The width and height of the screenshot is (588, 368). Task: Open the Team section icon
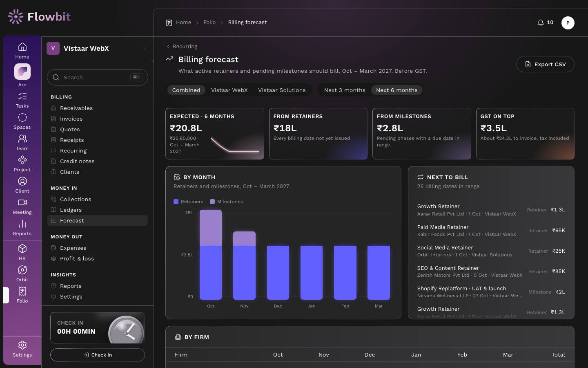[x=22, y=143]
